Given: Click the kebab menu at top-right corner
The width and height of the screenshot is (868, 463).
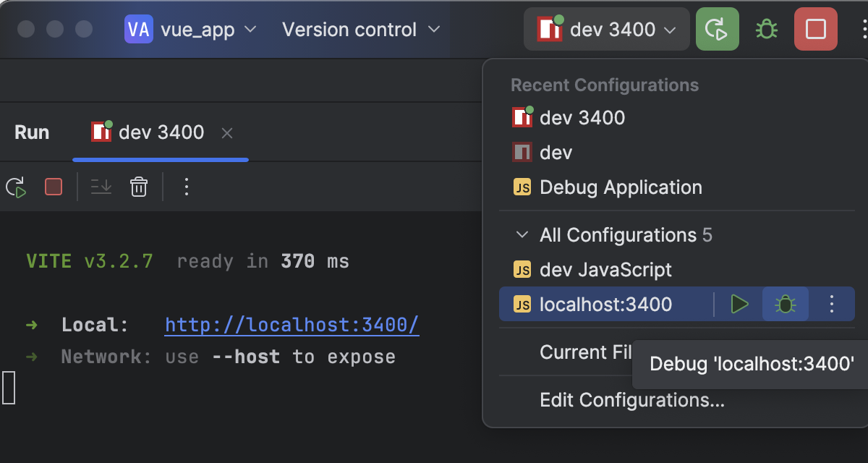Looking at the screenshot, I should 863,29.
